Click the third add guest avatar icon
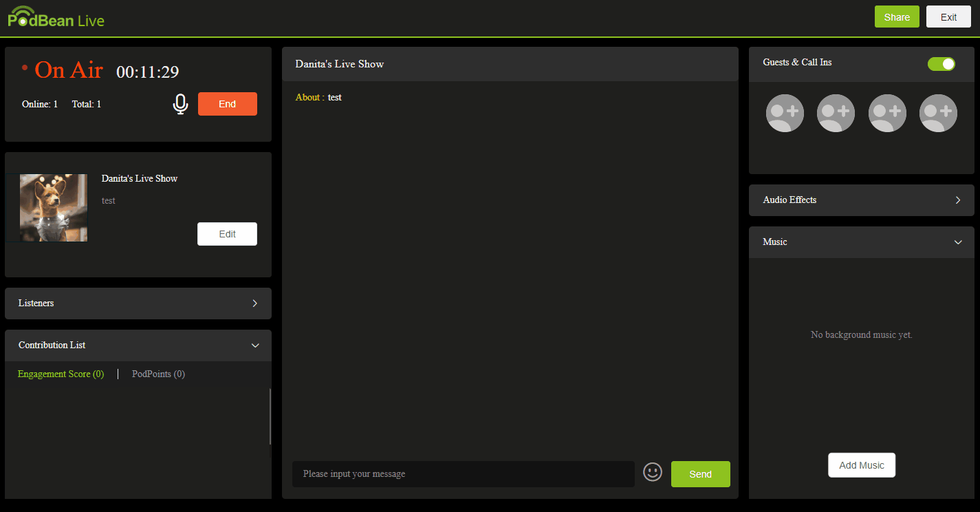Viewport: 980px width, 512px height. (x=887, y=113)
